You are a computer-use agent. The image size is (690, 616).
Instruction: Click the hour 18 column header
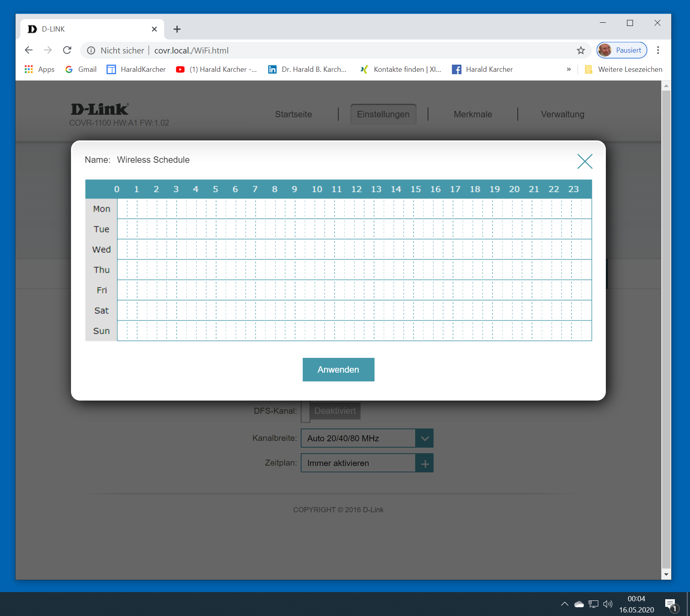pyautogui.click(x=475, y=189)
